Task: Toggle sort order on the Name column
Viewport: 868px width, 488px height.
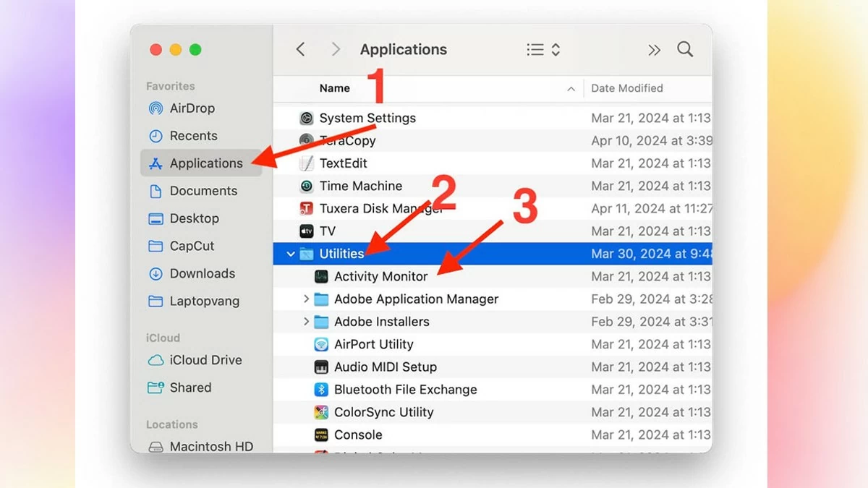Action: [335, 87]
